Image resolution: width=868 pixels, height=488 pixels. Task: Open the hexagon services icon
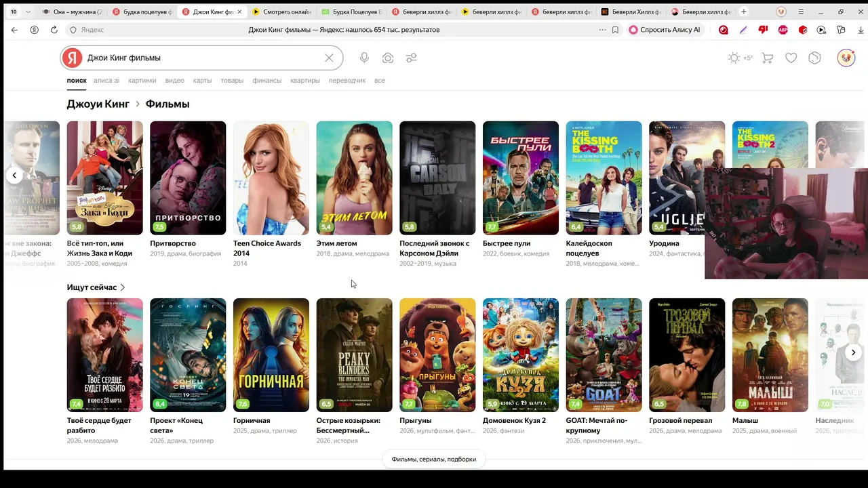coord(815,58)
